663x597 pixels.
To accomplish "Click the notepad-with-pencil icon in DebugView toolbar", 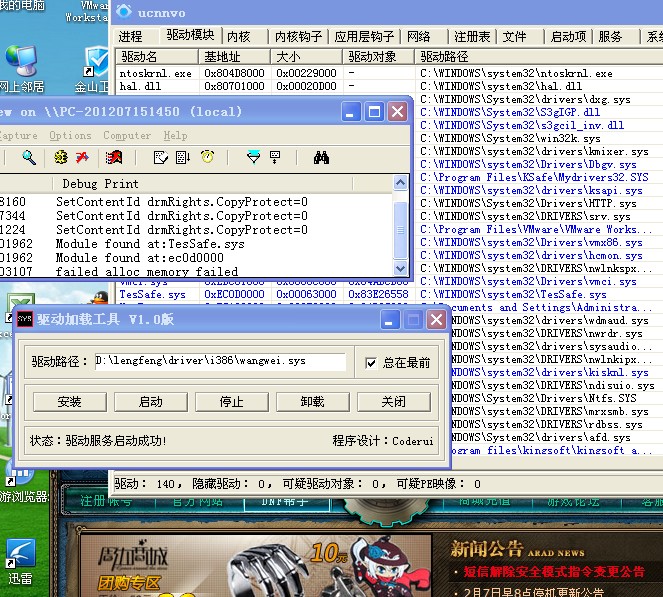I will [160, 157].
